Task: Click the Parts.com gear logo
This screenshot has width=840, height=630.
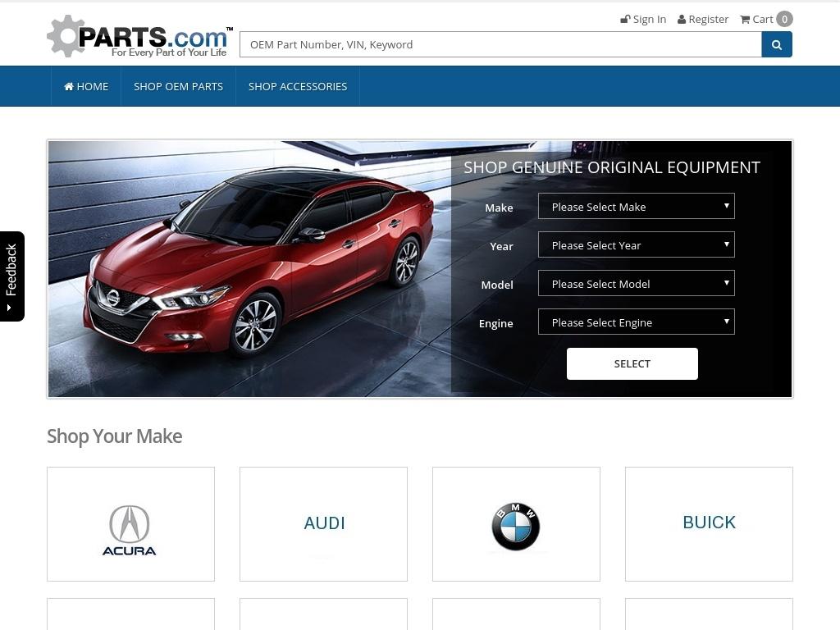Action: coord(139,37)
